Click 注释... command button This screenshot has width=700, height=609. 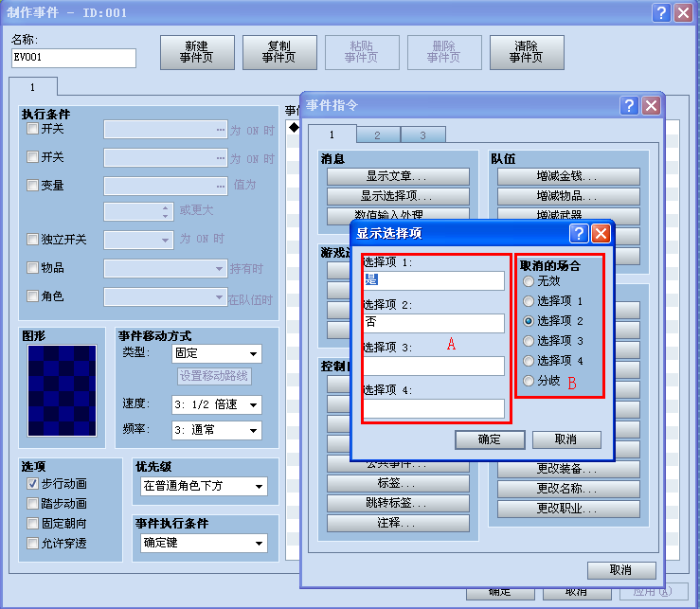coord(398,523)
